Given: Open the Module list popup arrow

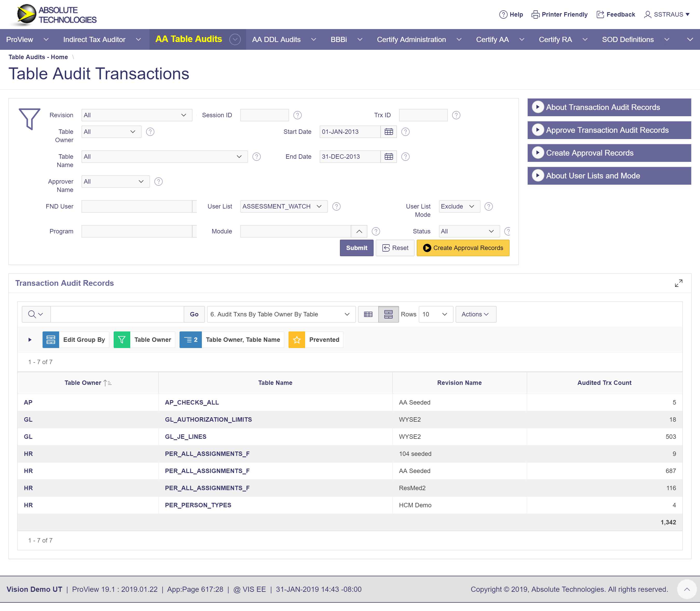Looking at the screenshot, I should (359, 231).
